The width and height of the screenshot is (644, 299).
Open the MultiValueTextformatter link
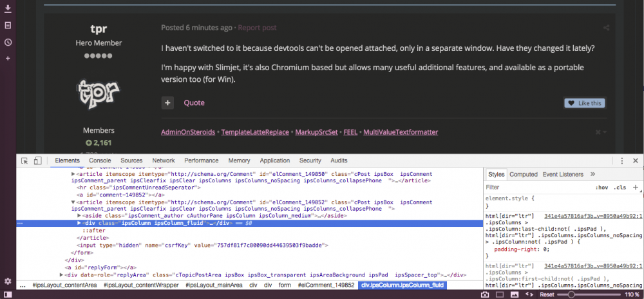401,132
